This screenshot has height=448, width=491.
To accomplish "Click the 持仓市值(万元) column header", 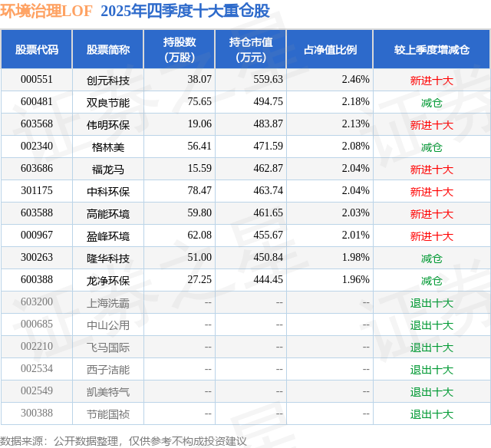I will click(x=251, y=49).
